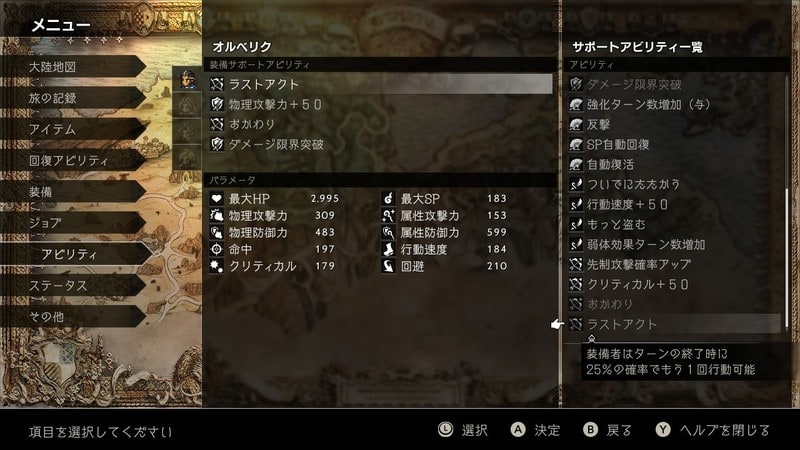Click Y ヘルプを閉じる to close help
The width and height of the screenshot is (800, 450).
click(713, 430)
